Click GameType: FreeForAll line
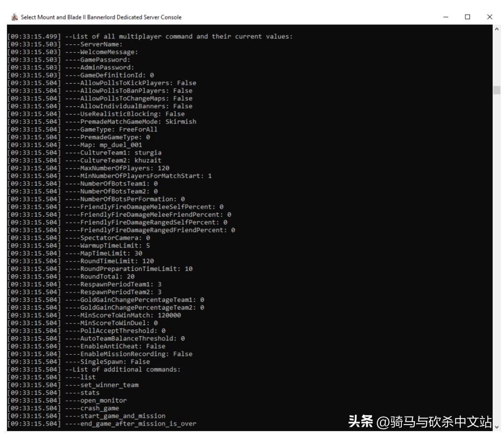Image resolution: width=504 pixels, height=440 pixels. pyautogui.click(x=82, y=129)
